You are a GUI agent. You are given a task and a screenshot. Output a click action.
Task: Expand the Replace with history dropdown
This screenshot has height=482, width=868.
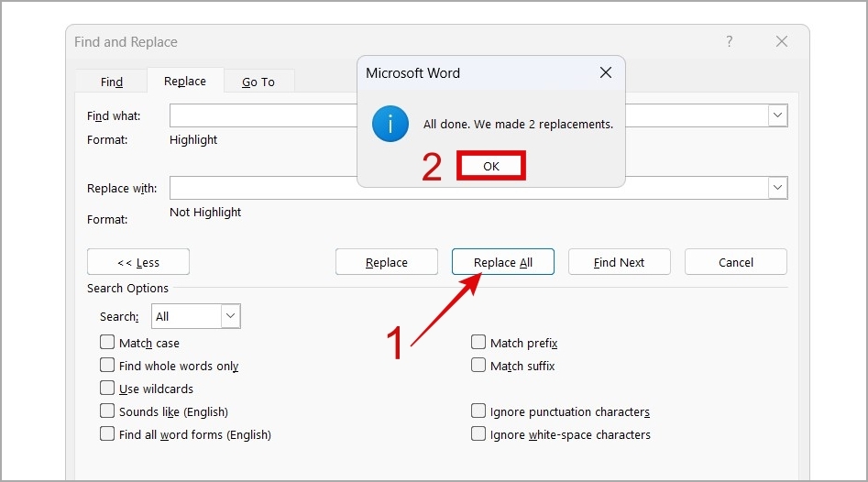(x=777, y=188)
